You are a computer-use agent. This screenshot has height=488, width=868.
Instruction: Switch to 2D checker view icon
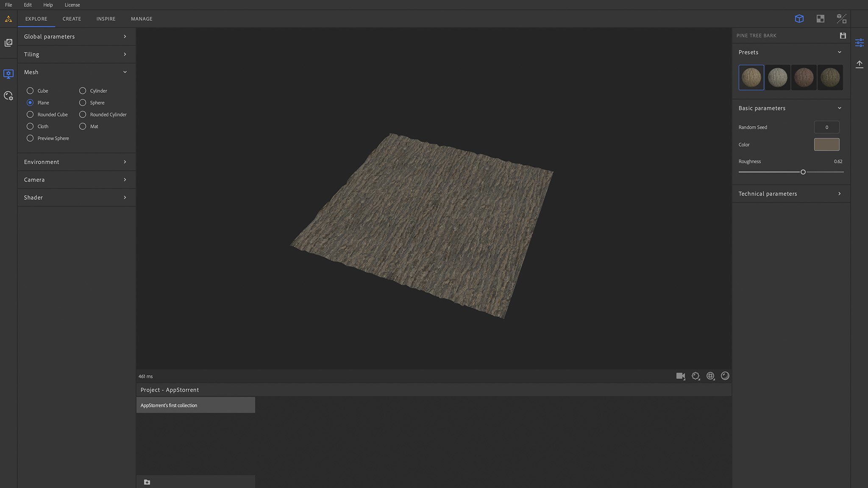pos(820,19)
